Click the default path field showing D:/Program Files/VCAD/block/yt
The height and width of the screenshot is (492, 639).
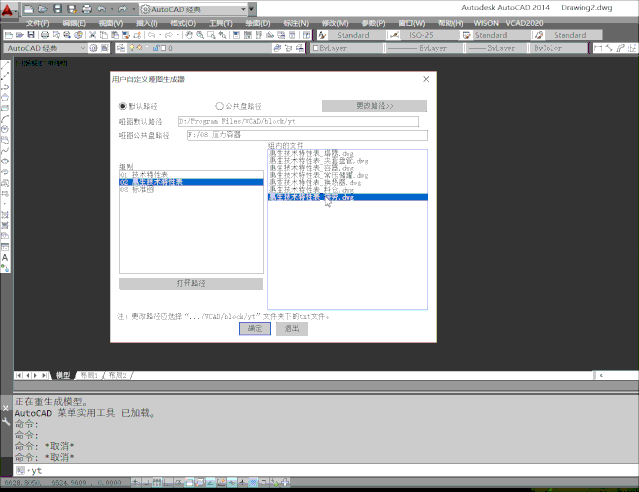tap(298, 121)
